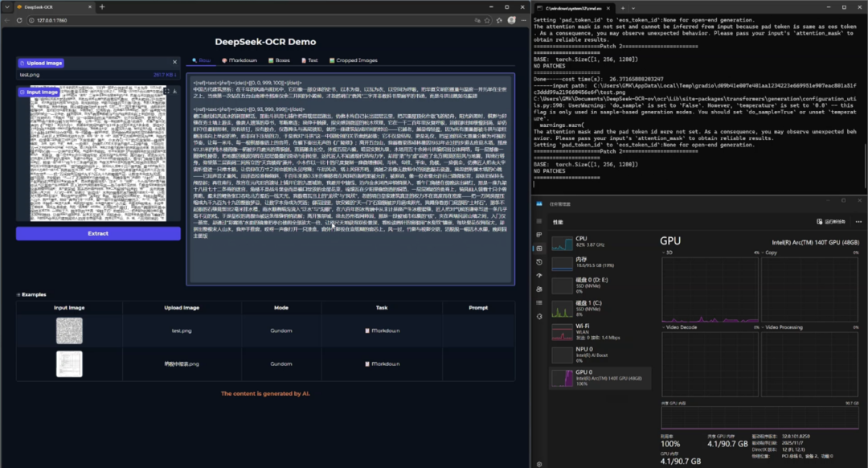
Task: Close the DeepSeek-OCR browser tab
Action: [90, 6]
